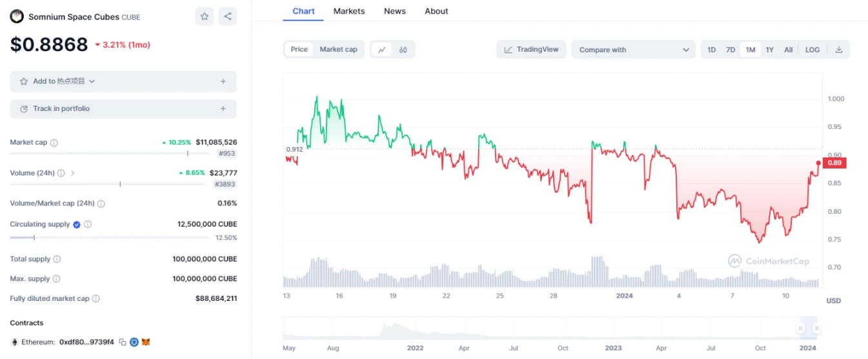
Task: Click Market cap info icon
Action: click(x=54, y=143)
